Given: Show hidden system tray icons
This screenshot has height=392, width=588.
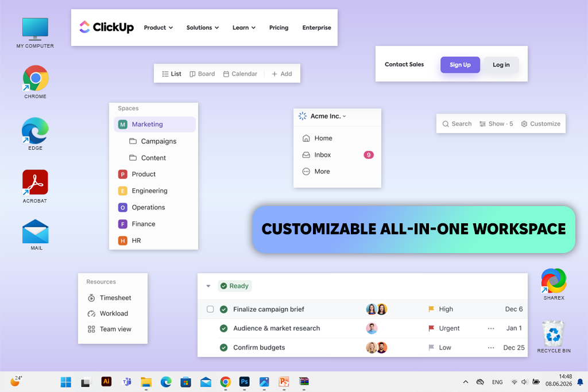Looking at the screenshot, I should pyautogui.click(x=465, y=382).
